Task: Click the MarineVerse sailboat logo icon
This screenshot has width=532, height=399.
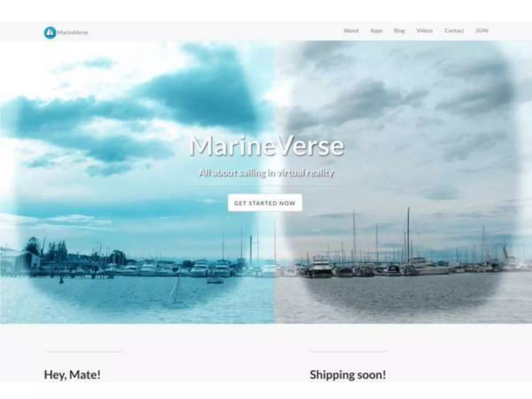Action: [50, 32]
